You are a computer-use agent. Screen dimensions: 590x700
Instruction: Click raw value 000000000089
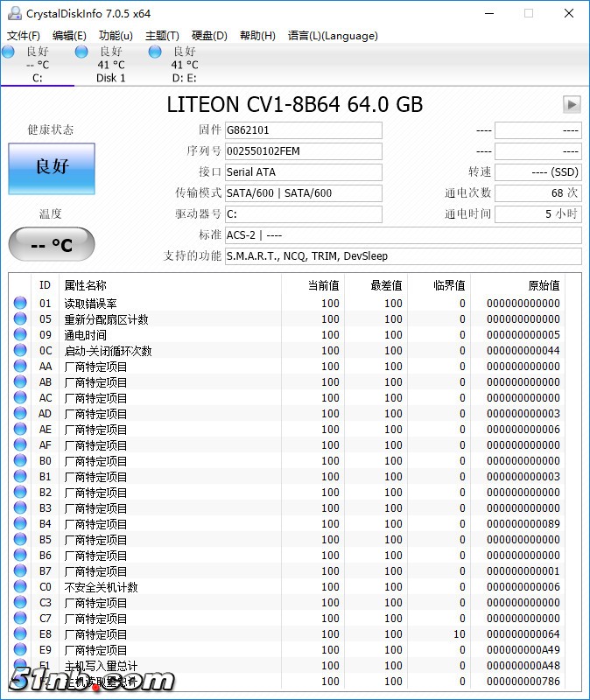point(523,523)
